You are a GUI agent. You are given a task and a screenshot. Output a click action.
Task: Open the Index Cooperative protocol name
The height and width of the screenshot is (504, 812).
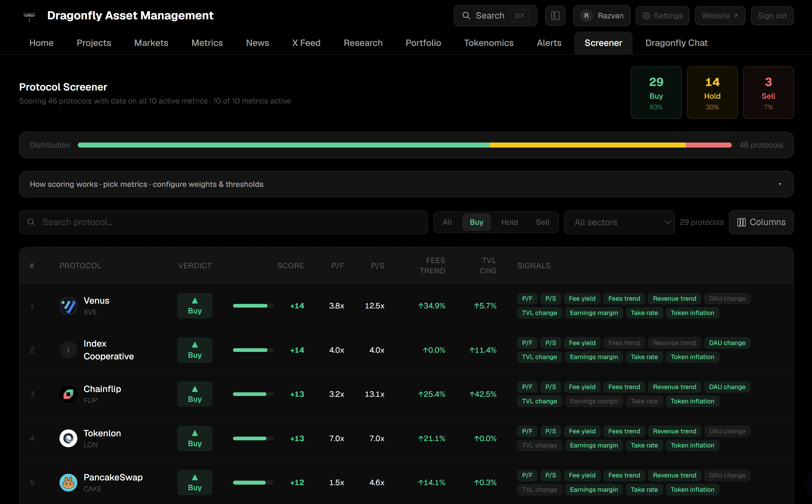[109, 350]
